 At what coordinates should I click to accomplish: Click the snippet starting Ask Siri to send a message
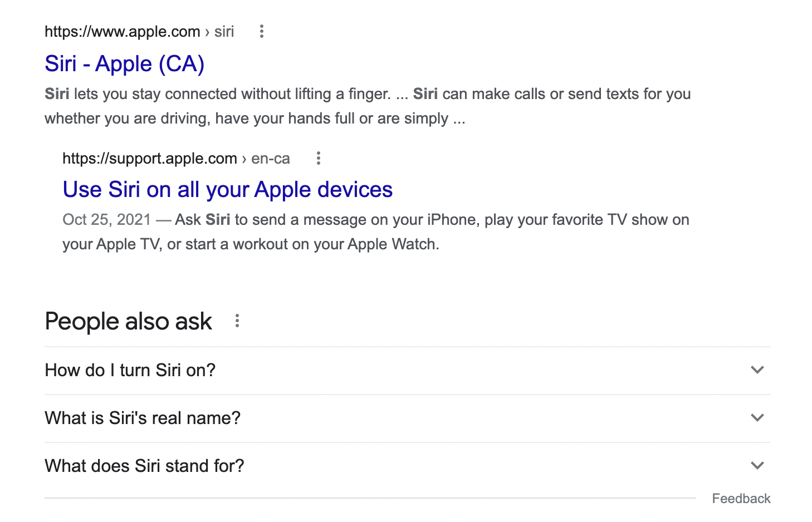tap(376, 232)
